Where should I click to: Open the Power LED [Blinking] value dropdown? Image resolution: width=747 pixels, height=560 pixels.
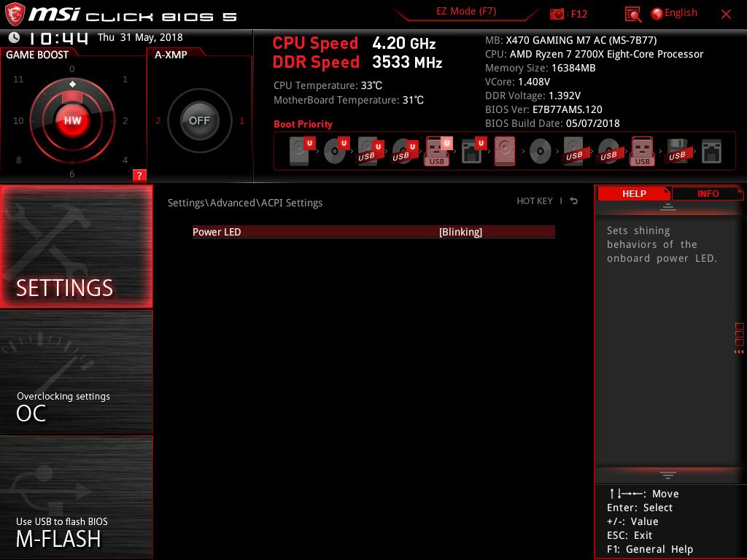click(460, 232)
